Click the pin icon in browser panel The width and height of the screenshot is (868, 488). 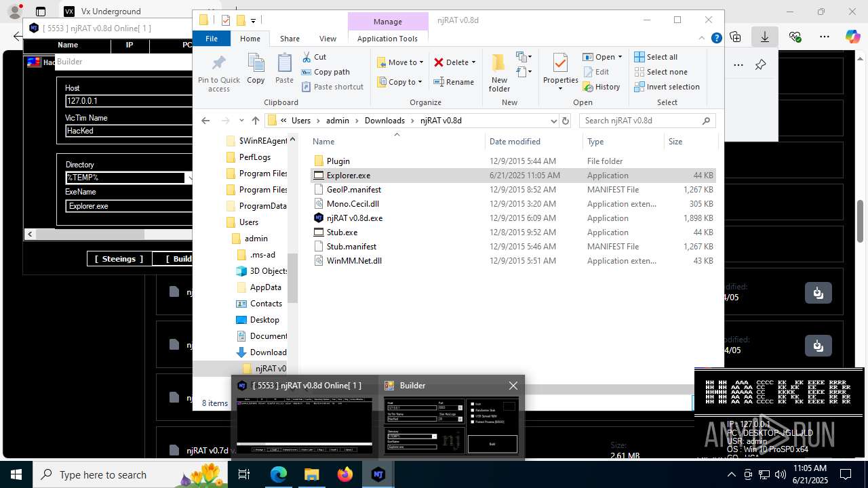pyautogui.click(x=760, y=65)
